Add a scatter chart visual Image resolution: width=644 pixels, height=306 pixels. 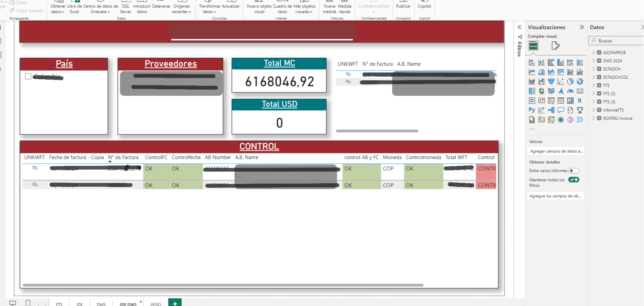pyautogui.click(x=560, y=82)
